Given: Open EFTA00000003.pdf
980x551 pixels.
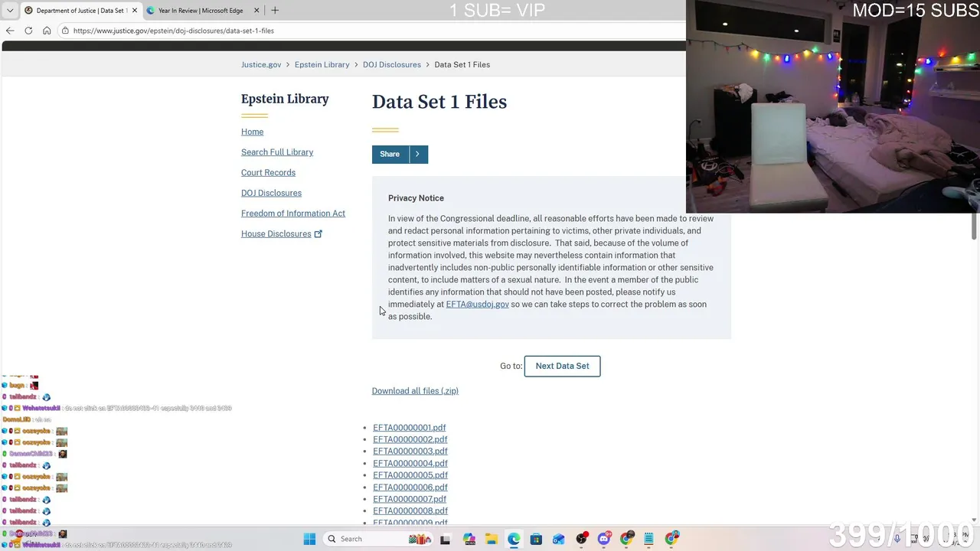Looking at the screenshot, I should tap(410, 452).
